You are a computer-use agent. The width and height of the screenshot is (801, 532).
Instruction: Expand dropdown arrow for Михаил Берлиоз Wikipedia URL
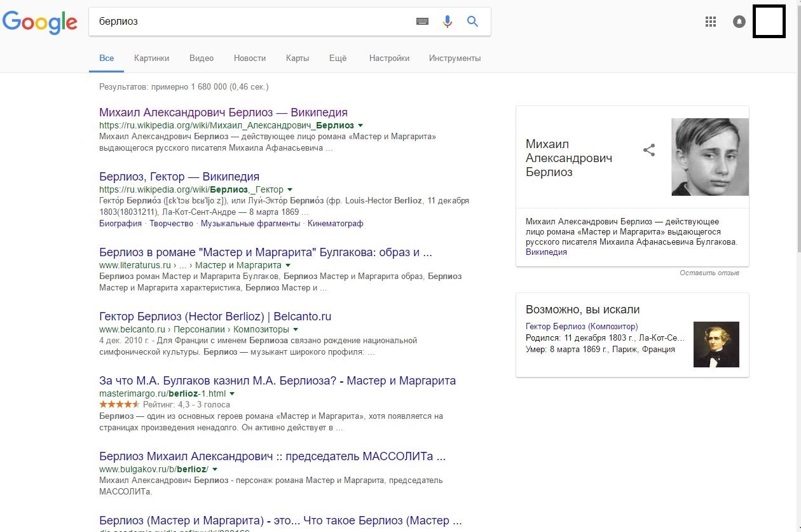point(360,126)
